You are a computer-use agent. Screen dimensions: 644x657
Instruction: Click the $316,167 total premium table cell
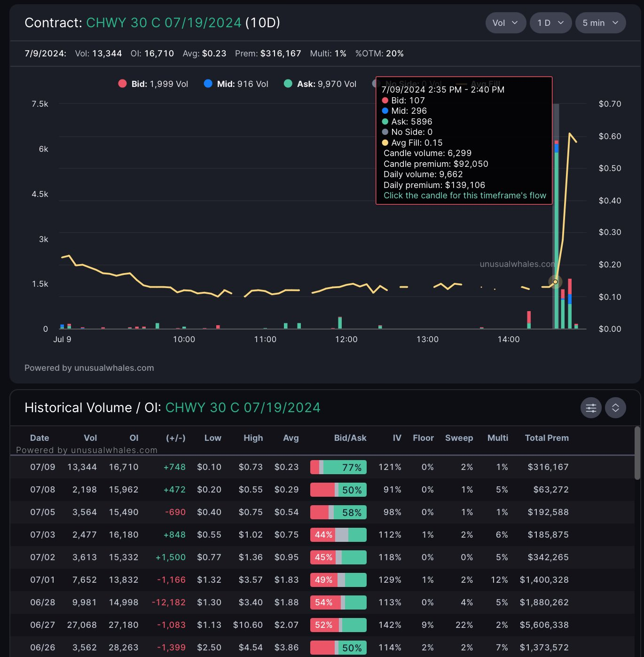click(x=548, y=467)
